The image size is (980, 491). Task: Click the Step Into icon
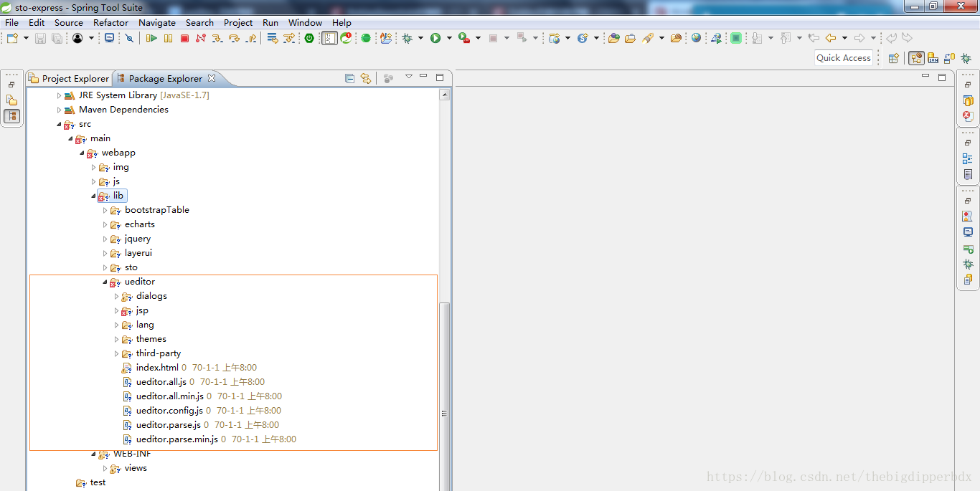217,38
